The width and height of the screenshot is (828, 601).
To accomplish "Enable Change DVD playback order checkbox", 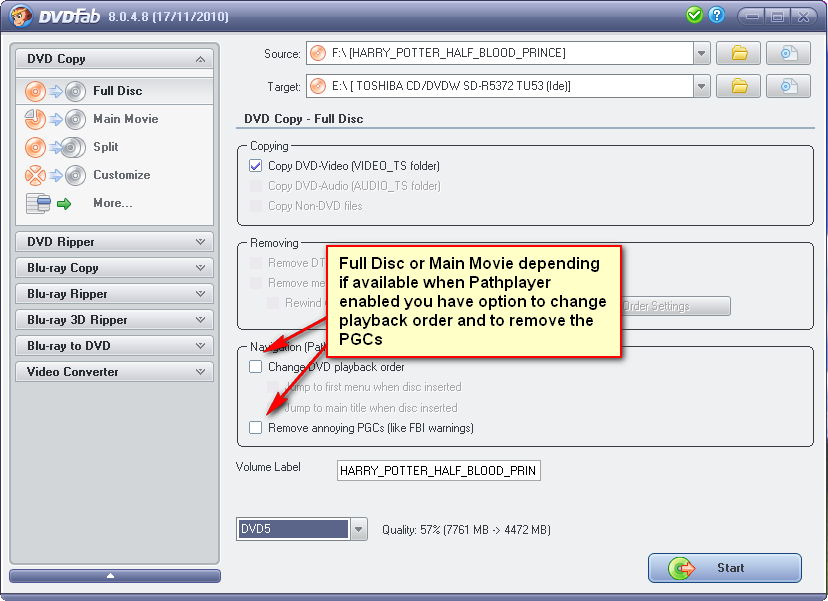I will [256, 367].
